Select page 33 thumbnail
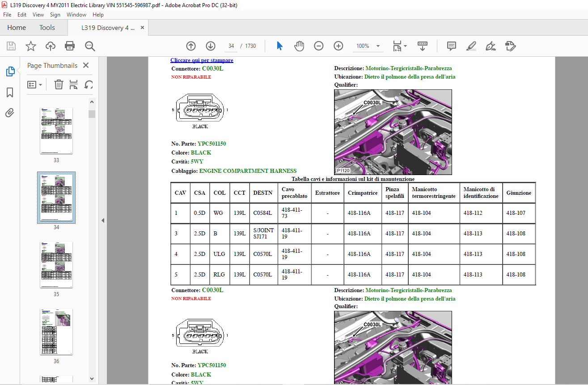 point(56,130)
